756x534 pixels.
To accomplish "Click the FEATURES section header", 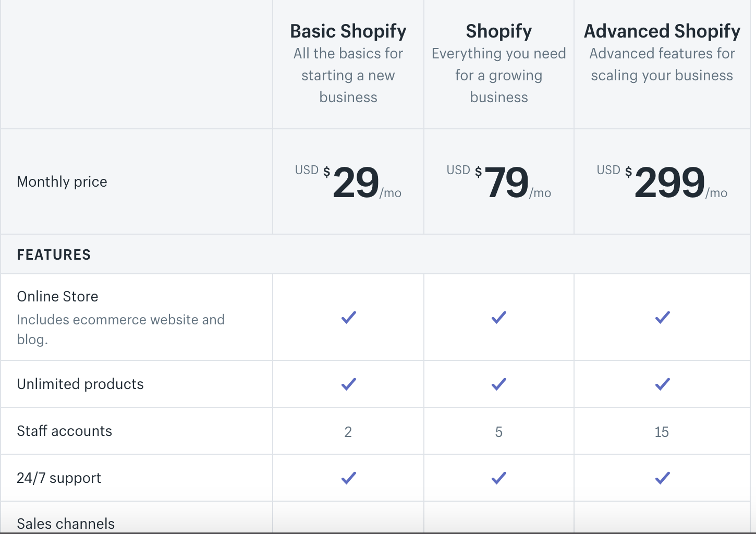I will click(x=54, y=254).
